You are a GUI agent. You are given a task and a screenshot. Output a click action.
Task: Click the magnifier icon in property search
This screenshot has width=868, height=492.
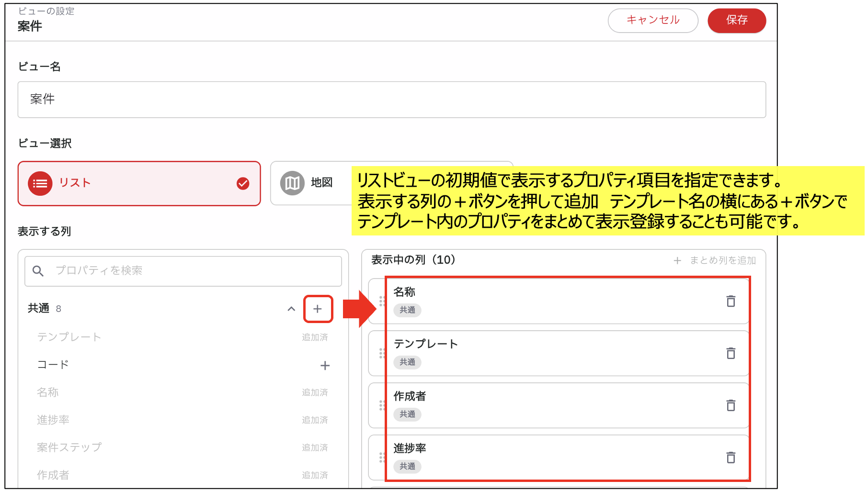38,271
